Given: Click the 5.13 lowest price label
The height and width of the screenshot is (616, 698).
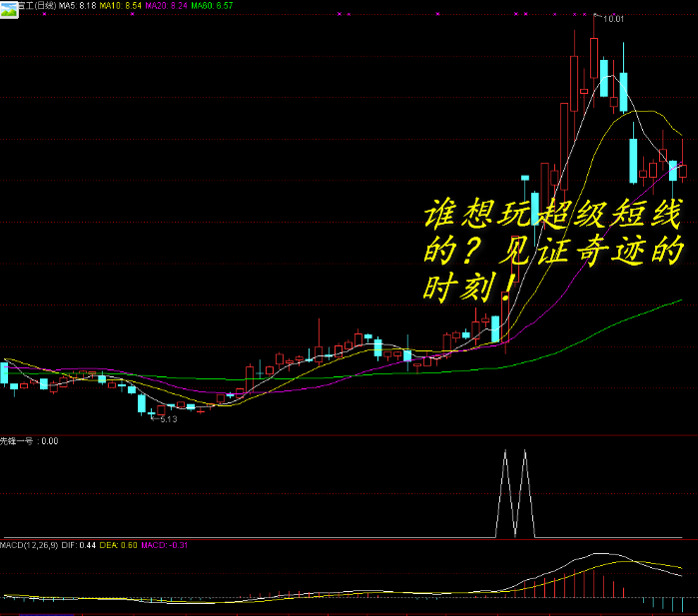Looking at the screenshot, I should [x=169, y=419].
